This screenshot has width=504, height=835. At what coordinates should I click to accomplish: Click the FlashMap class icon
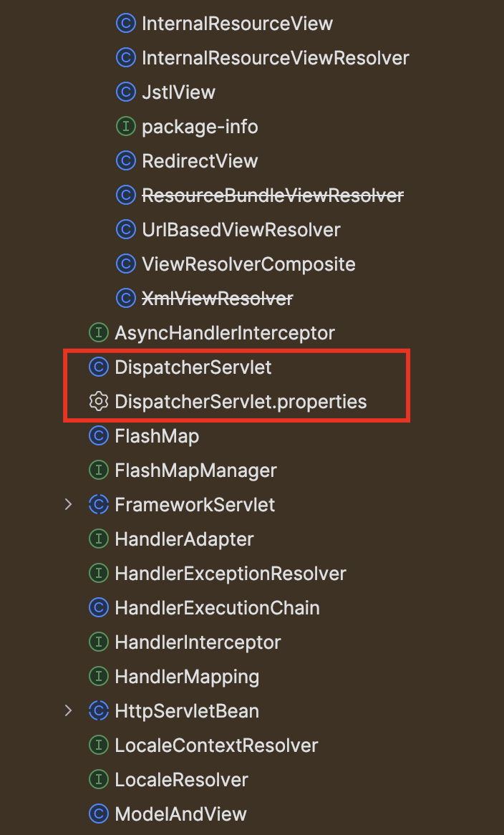(99, 435)
